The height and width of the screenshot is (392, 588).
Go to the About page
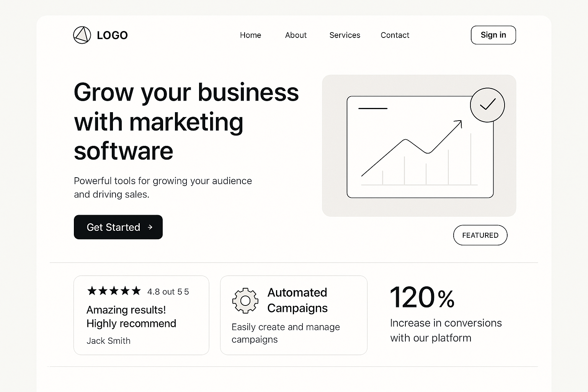(296, 35)
